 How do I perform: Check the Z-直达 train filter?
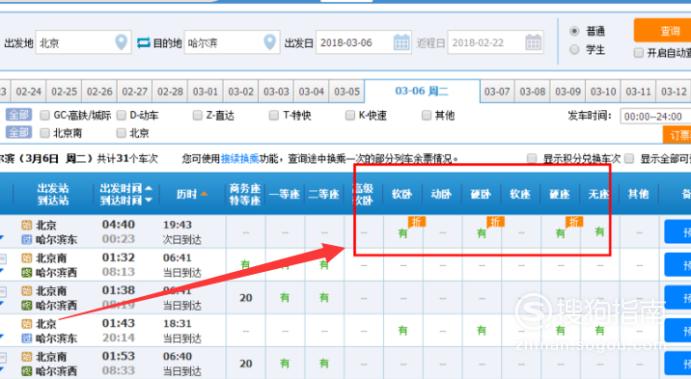coord(197,115)
